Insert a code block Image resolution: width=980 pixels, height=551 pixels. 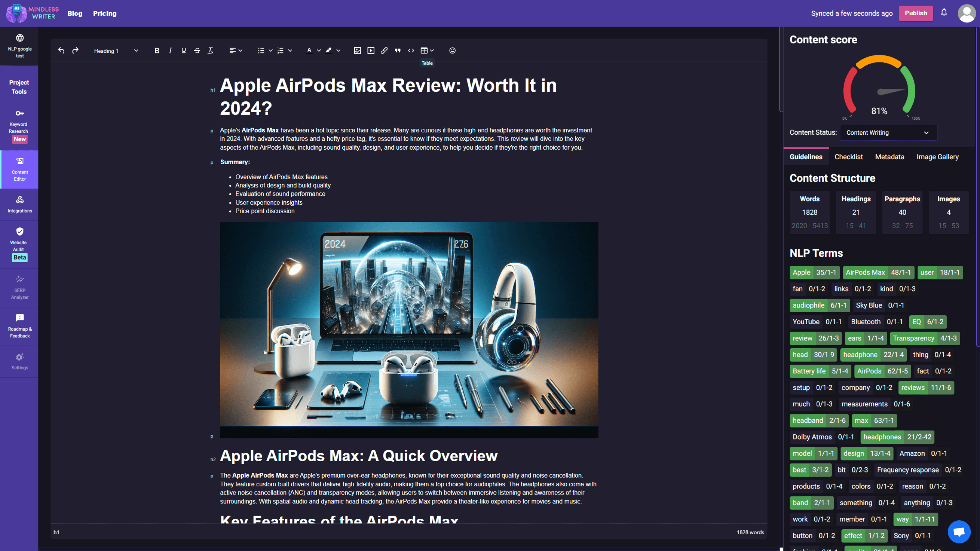click(x=411, y=51)
